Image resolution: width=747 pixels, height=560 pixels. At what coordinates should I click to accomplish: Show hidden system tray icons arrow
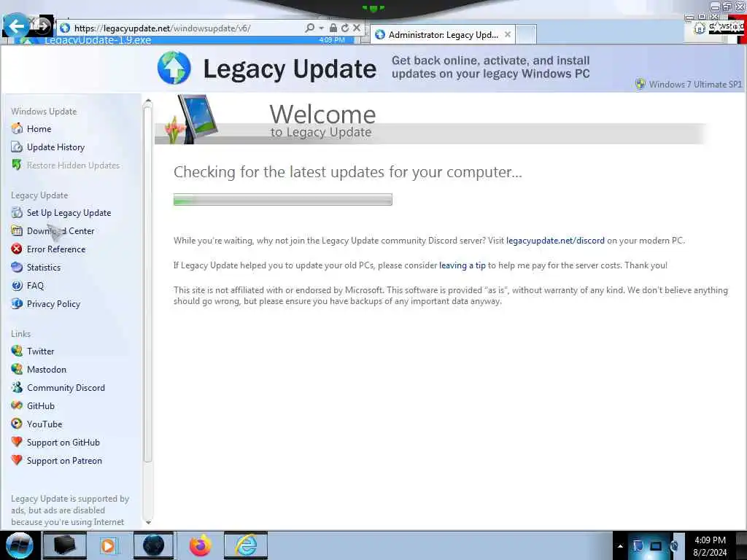click(620, 546)
